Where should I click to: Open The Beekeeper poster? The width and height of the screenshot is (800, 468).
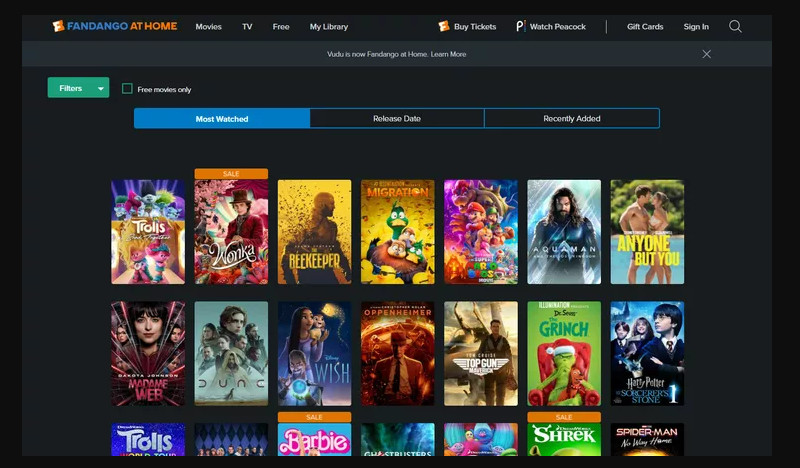(314, 232)
